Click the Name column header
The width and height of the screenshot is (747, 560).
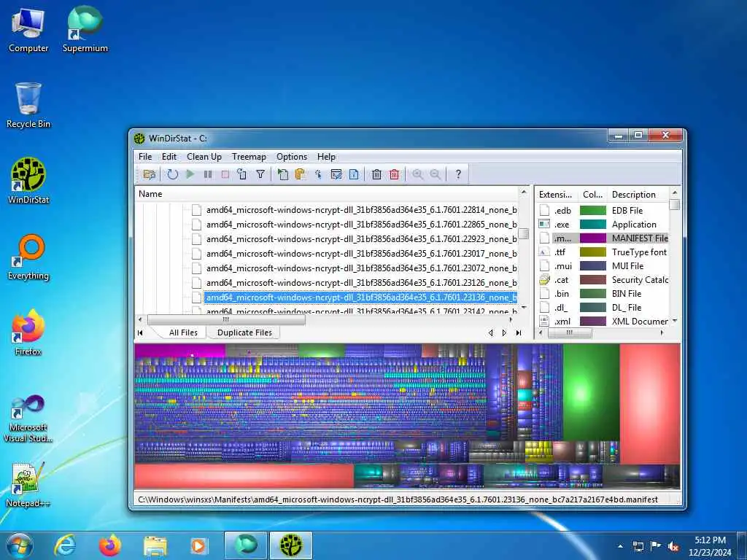point(327,194)
